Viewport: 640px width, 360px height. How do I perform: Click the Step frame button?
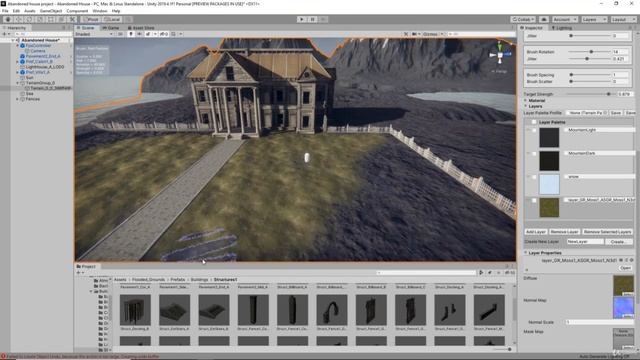click(323, 19)
